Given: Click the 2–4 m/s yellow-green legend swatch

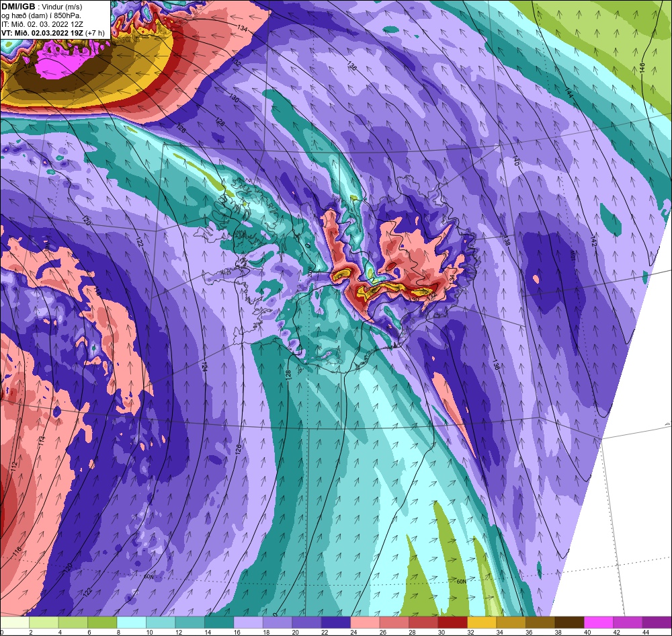Looking at the screenshot, I should point(44,623).
